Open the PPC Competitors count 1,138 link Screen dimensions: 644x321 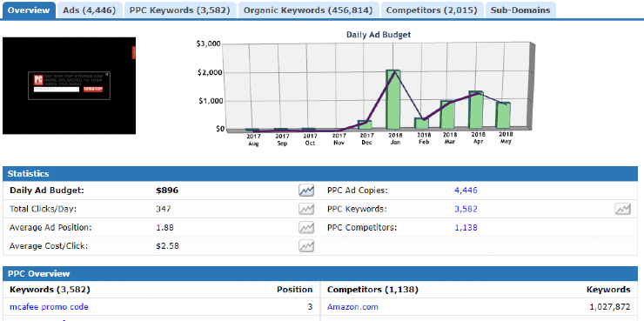click(x=466, y=227)
